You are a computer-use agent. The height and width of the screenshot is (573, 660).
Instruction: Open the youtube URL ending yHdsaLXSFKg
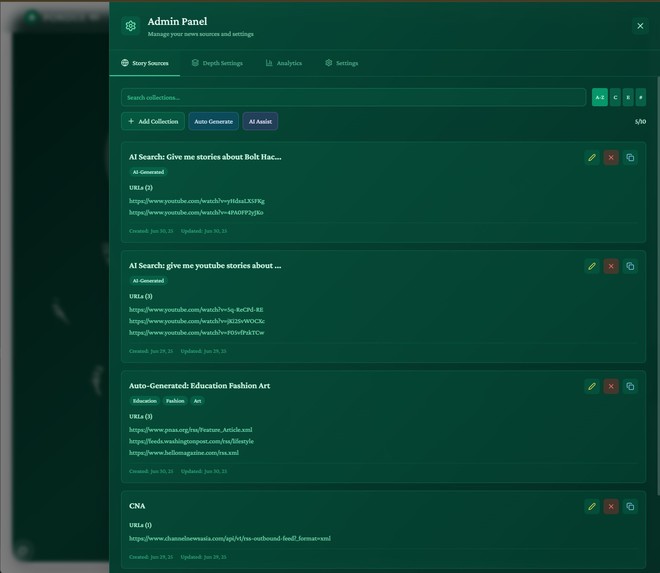tap(197, 201)
